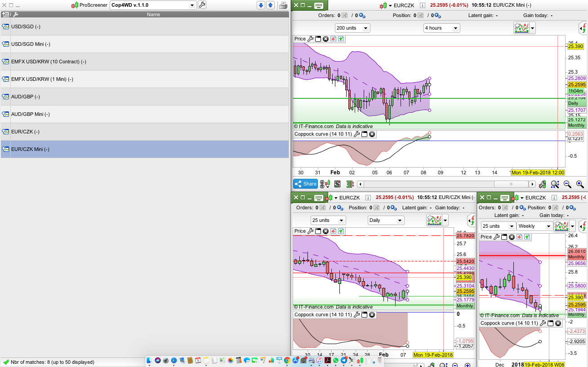Image resolution: width=588 pixels, height=367 pixels.
Task: Toggle cancel-orders box on Daily chart
Action: point(323,208)
